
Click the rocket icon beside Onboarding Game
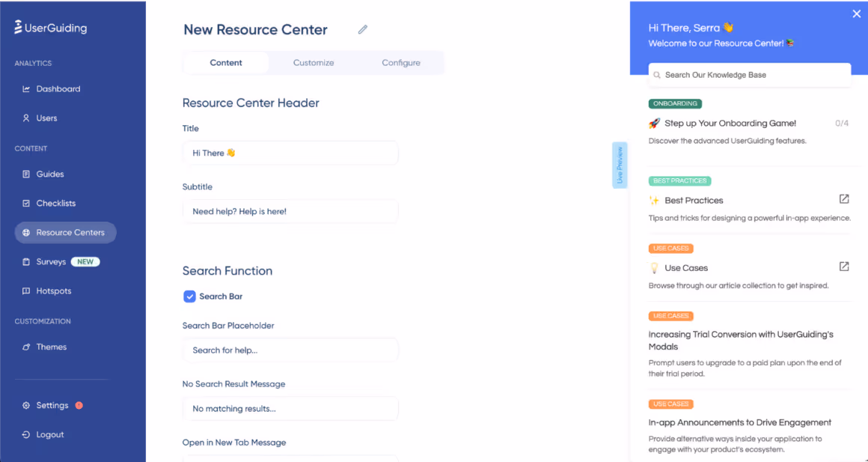tap(654, 124)
